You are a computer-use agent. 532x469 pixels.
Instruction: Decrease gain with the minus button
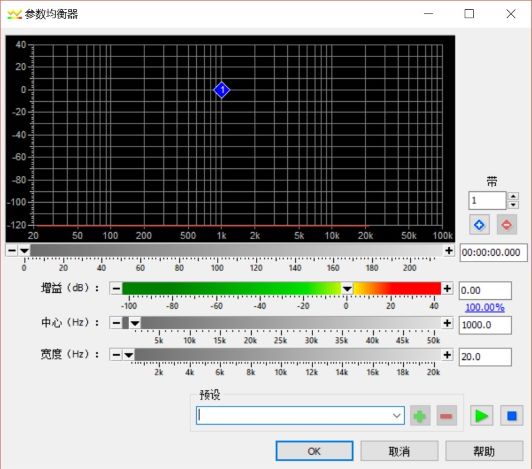116,289
